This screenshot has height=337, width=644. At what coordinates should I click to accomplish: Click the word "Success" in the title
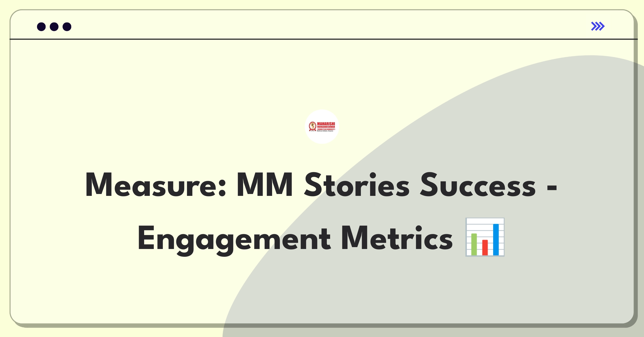coord(478,185)
